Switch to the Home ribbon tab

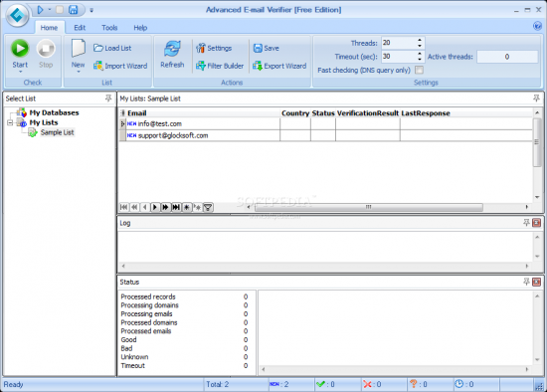click(x=49, y=28)
